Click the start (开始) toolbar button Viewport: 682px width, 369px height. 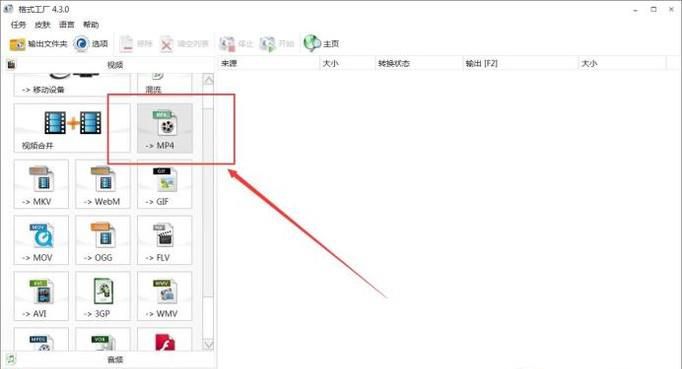point(277,44)
